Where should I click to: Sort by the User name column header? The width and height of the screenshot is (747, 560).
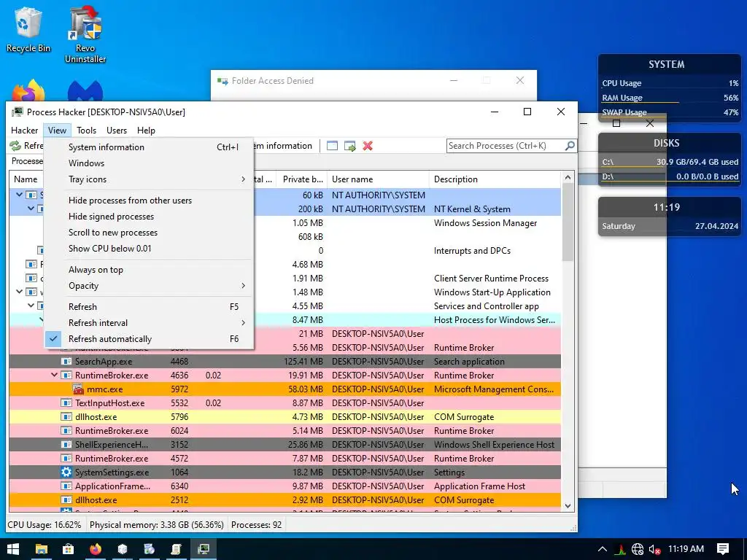point(379,179)
